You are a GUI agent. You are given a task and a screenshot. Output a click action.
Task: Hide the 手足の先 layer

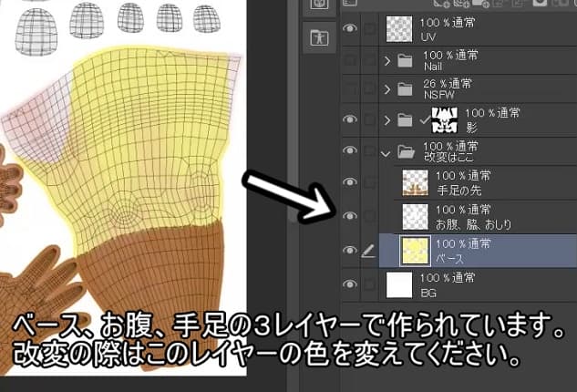(x=350, y=181)
